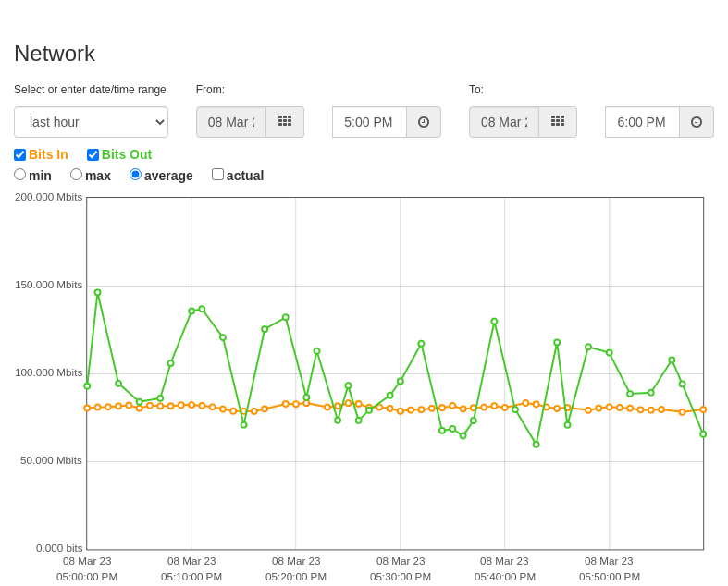Click the To date field showing 08 Mar

pyautogui.click(x=504, y=122)
